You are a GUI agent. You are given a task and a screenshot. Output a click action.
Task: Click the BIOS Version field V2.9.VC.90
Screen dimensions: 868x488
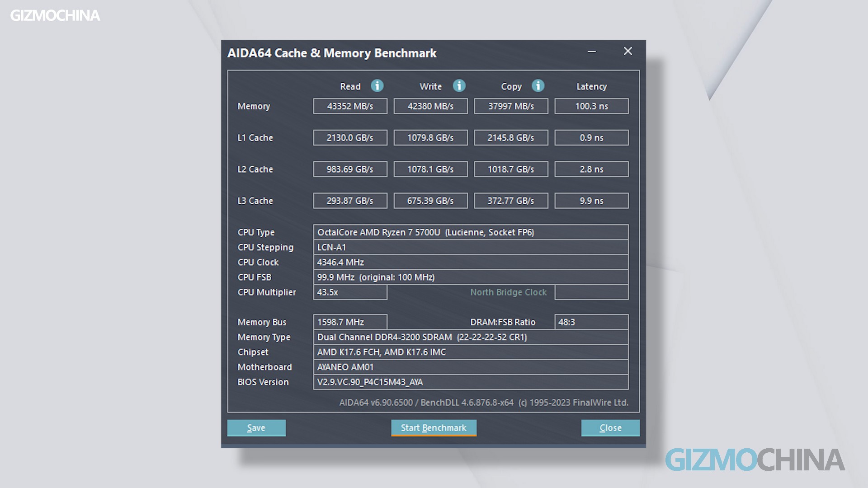click(471, 382)
